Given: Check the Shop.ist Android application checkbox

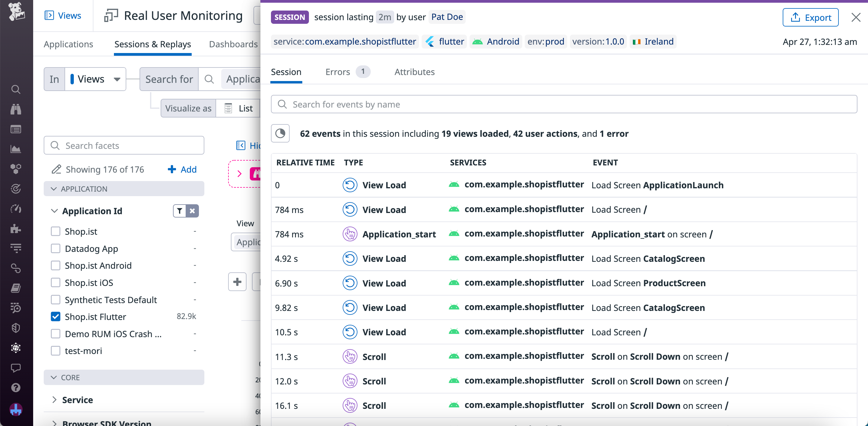Looking at the screenshot, I should (55, 265).
